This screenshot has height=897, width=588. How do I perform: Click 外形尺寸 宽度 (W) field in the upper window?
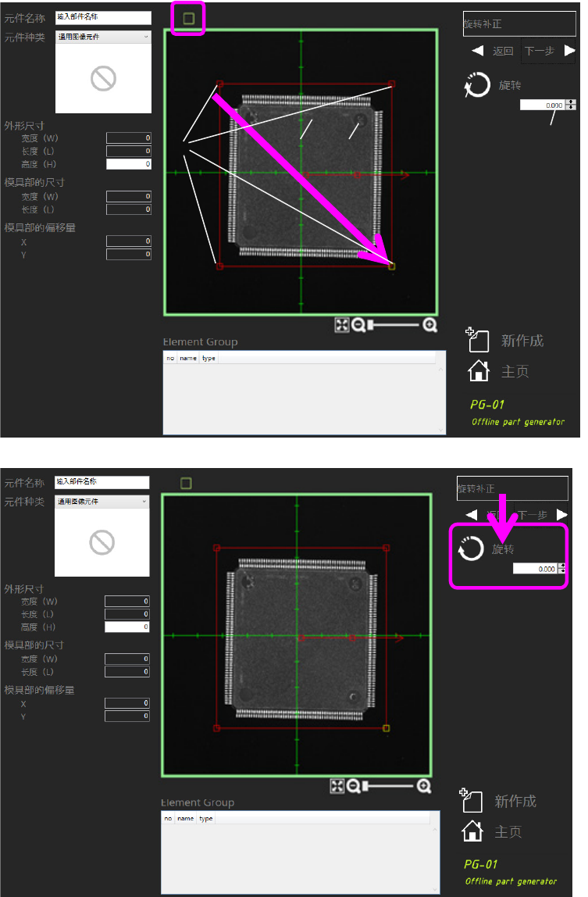pyautogui.click(x=129, y=138)
